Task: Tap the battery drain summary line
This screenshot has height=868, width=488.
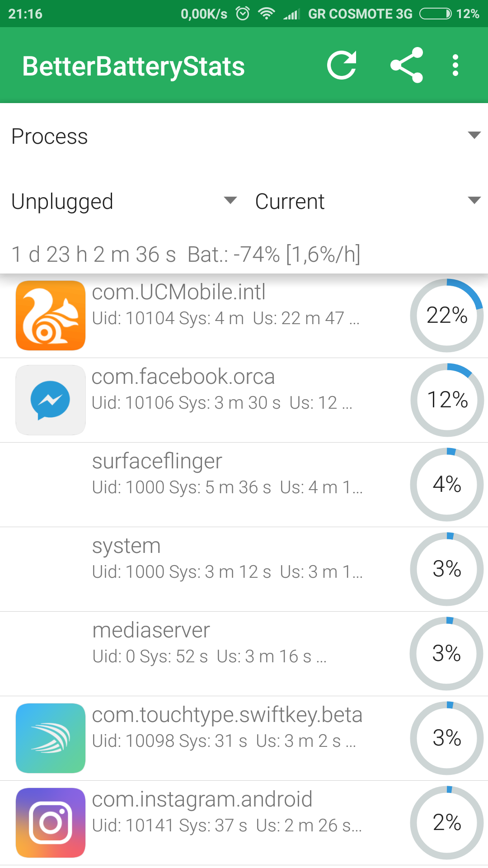Action: 186,255
